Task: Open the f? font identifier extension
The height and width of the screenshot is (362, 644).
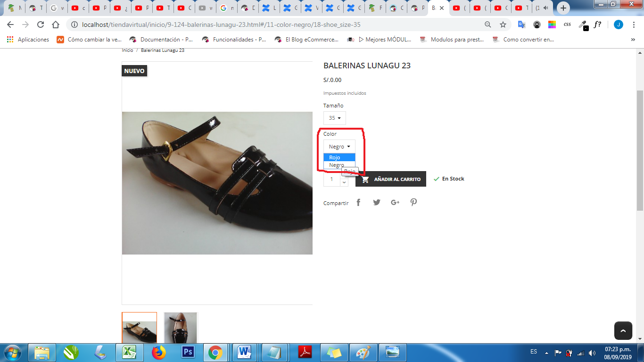Action: [598, 25]
